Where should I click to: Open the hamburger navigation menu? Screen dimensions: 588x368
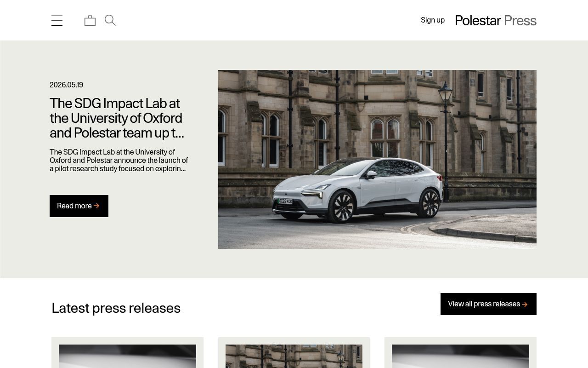(57, 20)
